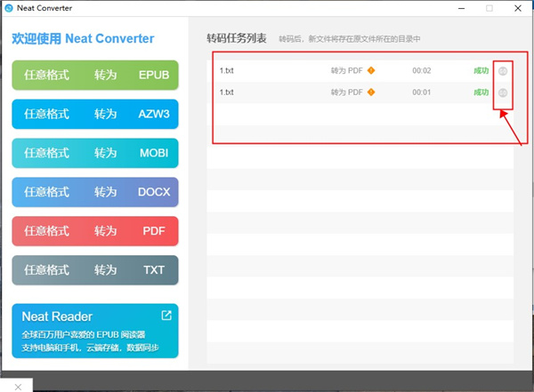This screenshot has height=392, width=534.
Task: Click the small X tab below the window
Action: click(18, 387)
